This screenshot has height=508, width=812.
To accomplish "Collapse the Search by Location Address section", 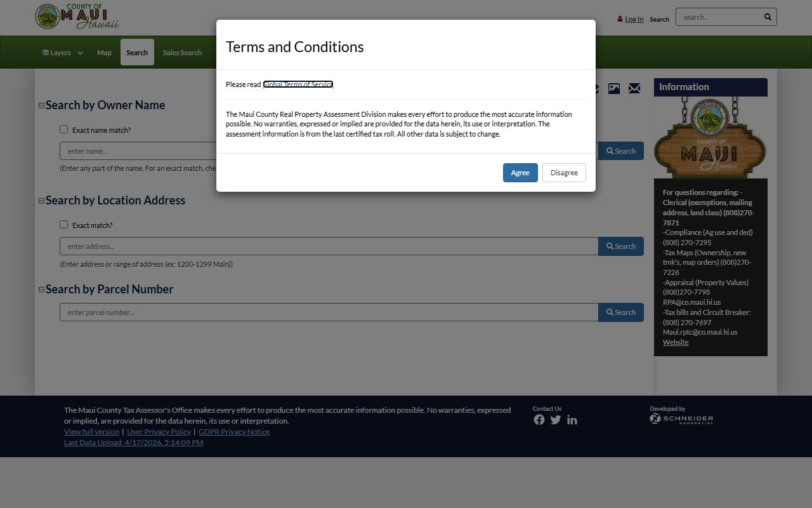I will coord(41,201).
